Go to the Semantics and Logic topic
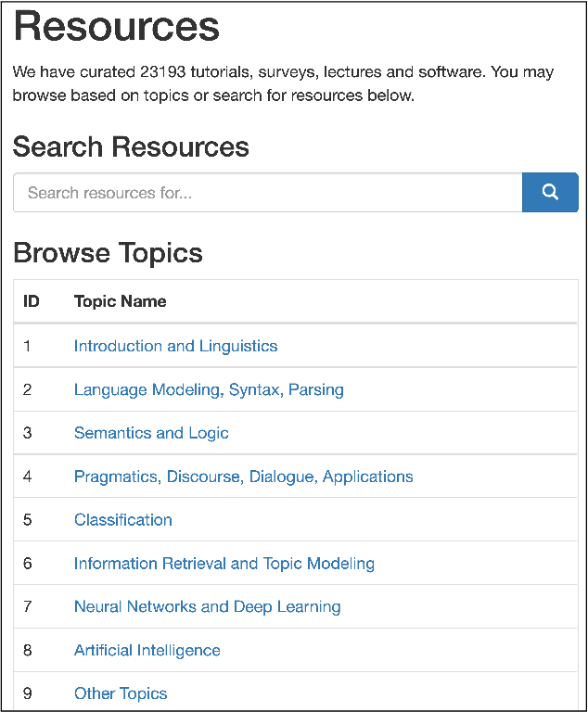588x712 pixels. click(x=151, y=433)
